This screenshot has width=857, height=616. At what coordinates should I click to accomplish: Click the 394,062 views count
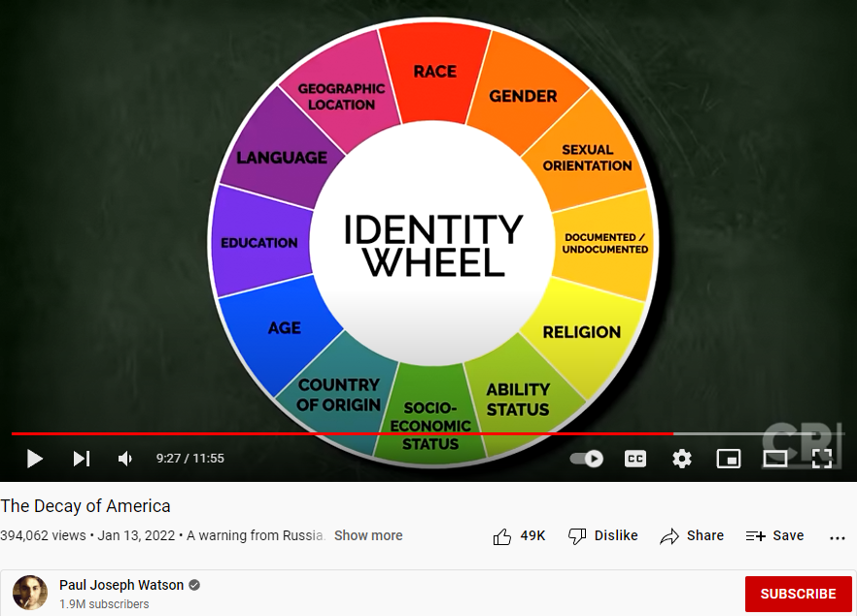[43, 535]
